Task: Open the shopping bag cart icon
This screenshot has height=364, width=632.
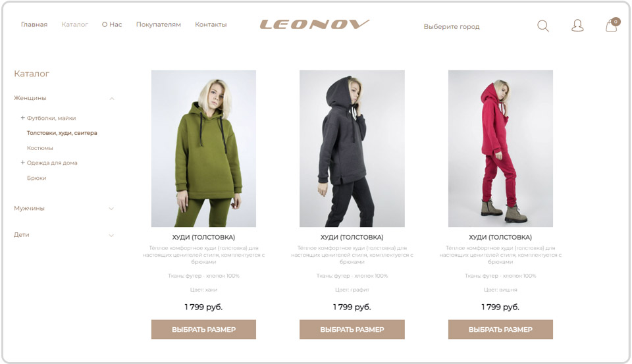Action: (x=612, y=24)
